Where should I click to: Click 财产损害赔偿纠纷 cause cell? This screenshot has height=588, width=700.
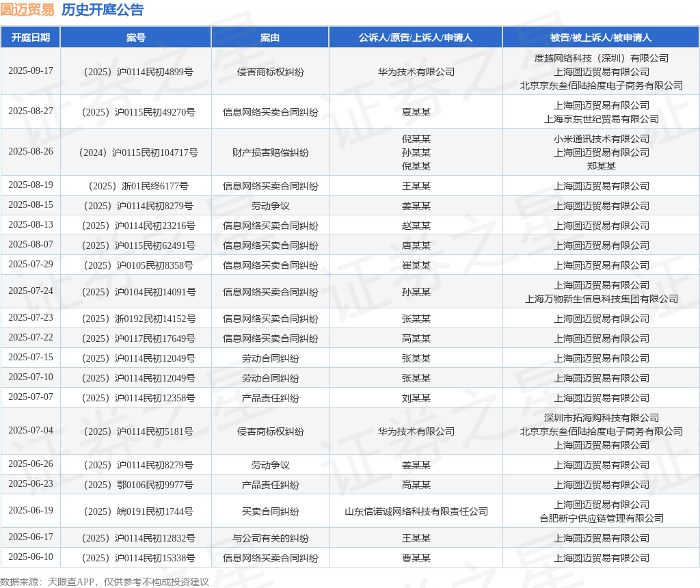(x=271, y=152)
